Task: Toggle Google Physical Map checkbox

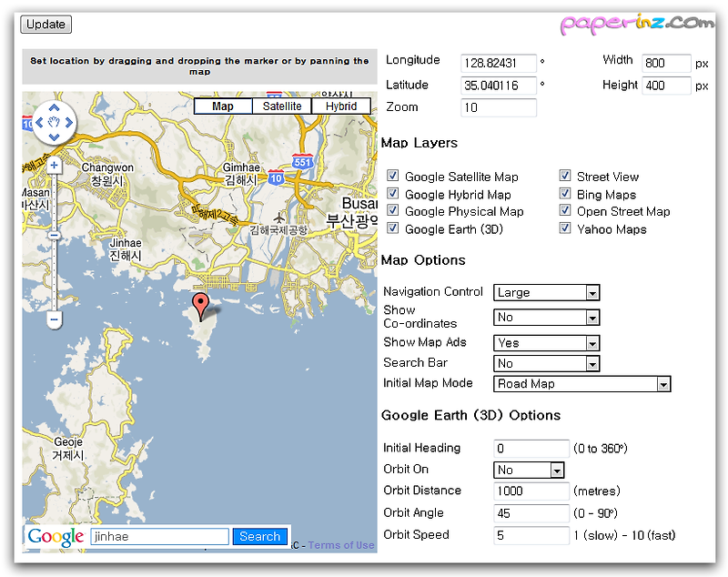Action: (393, 210)
